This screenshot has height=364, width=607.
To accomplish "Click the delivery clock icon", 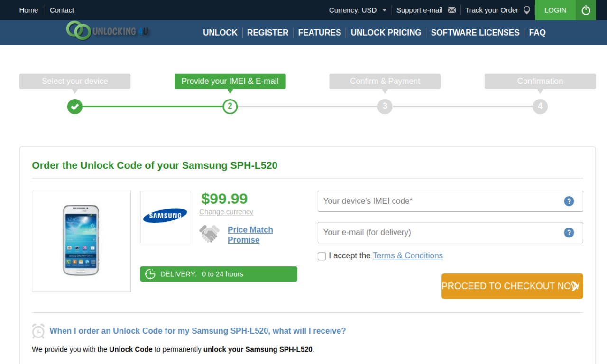I will [150, 274].
